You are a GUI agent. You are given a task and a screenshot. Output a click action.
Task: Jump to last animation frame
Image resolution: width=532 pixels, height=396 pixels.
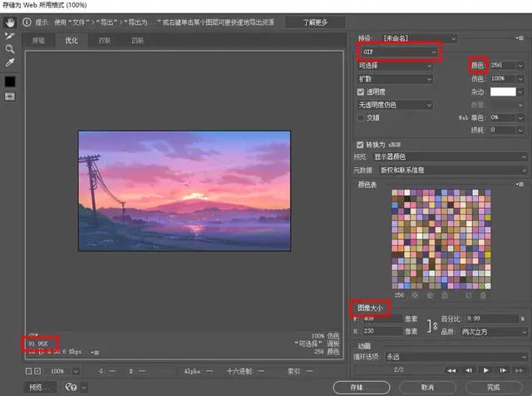(x=519, y=370)
